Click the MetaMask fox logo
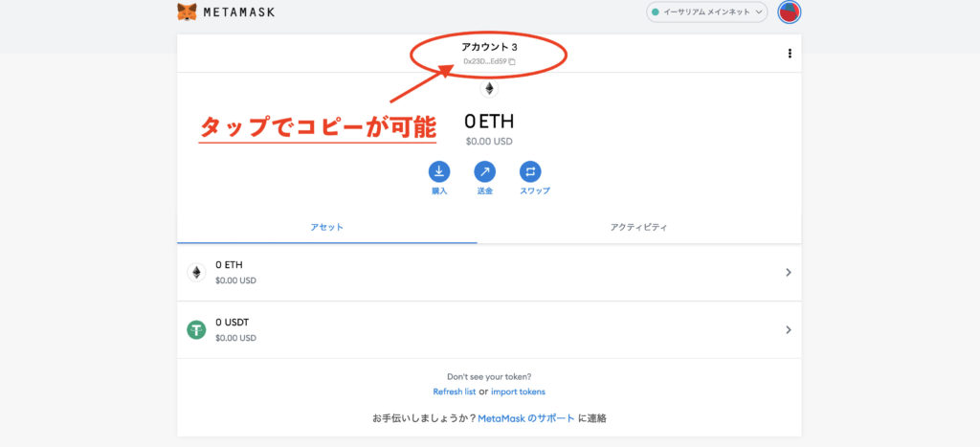This screenshot has height=447, width=980. point(187,11)
